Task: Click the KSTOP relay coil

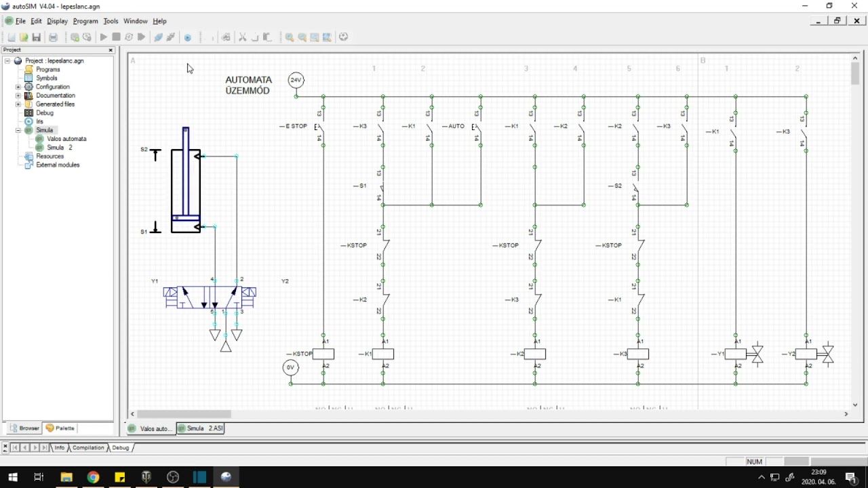Action: click(x=323, y=354)
